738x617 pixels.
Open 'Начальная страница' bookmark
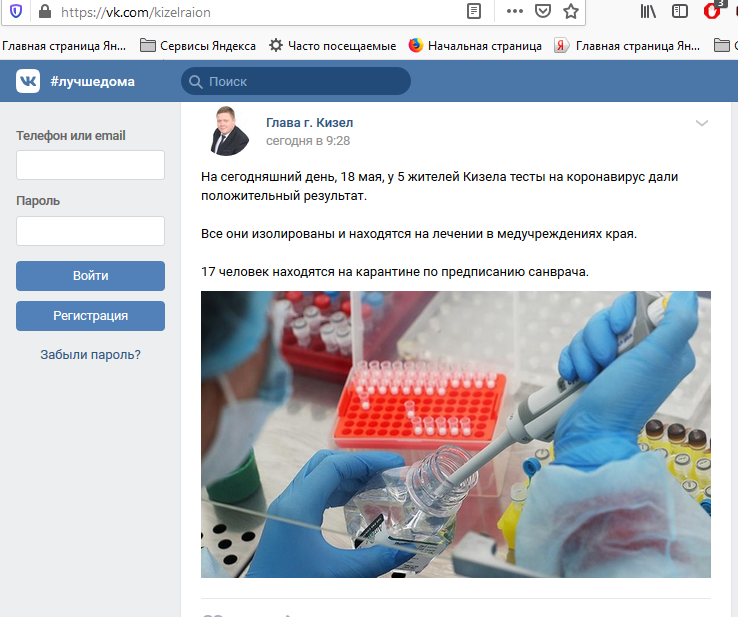point(475,45)
